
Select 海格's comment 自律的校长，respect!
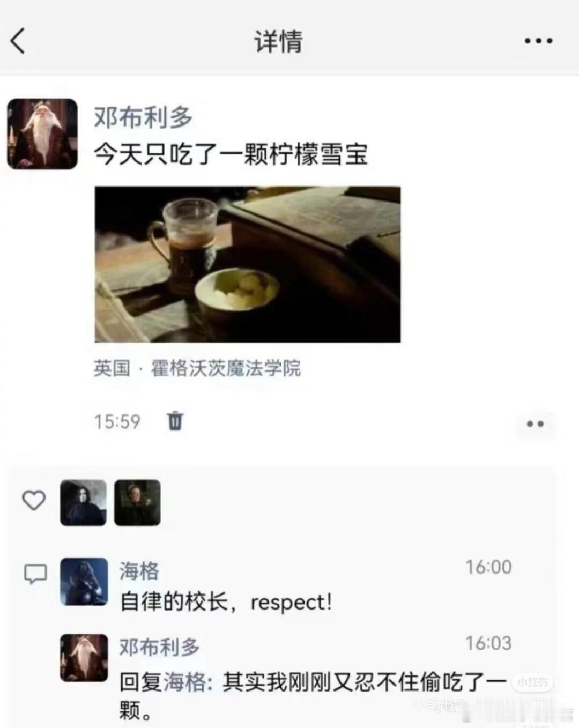[226, 602]
